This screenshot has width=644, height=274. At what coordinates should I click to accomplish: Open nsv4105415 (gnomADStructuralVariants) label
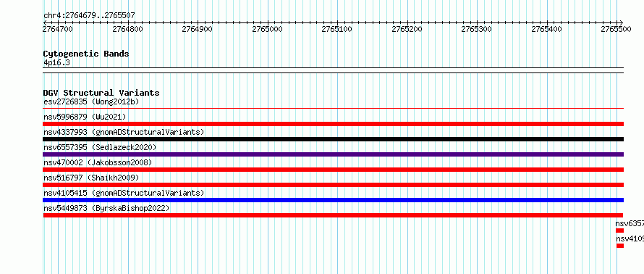(x=124, y=193)
